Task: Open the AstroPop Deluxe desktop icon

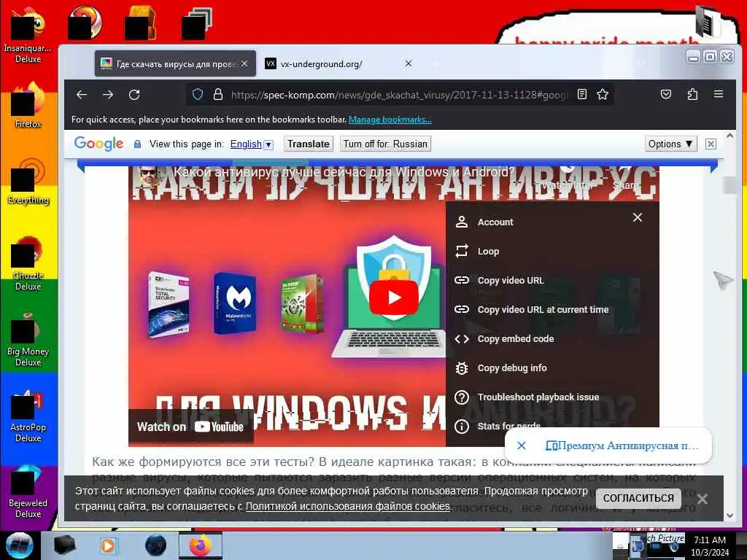Action: [x=28, y=415]
